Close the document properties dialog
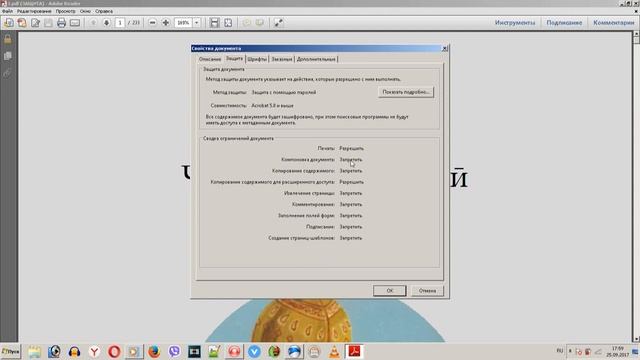 pyautogui.click(x=444, y=49)
